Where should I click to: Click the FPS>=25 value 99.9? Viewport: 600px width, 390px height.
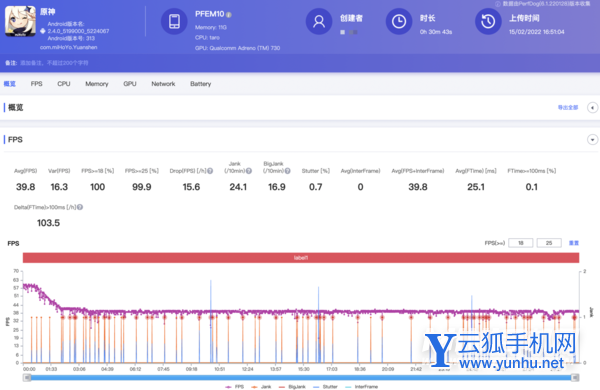(142, 187)
